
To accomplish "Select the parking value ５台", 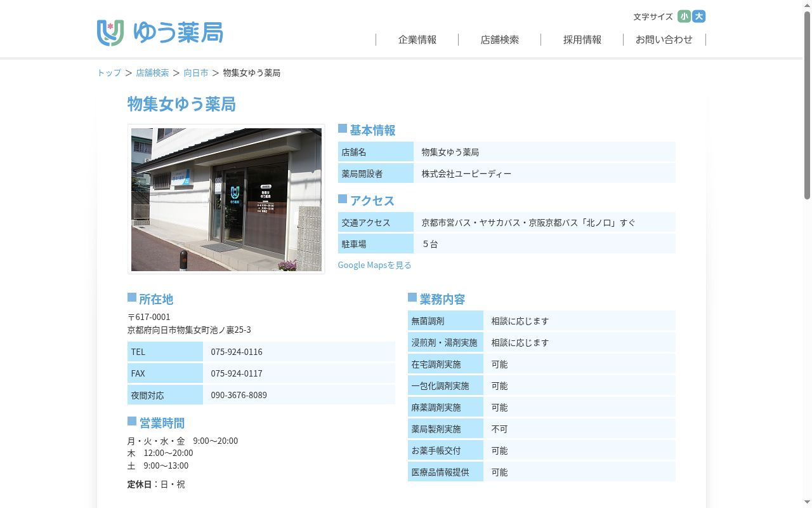I will [429, 244].
